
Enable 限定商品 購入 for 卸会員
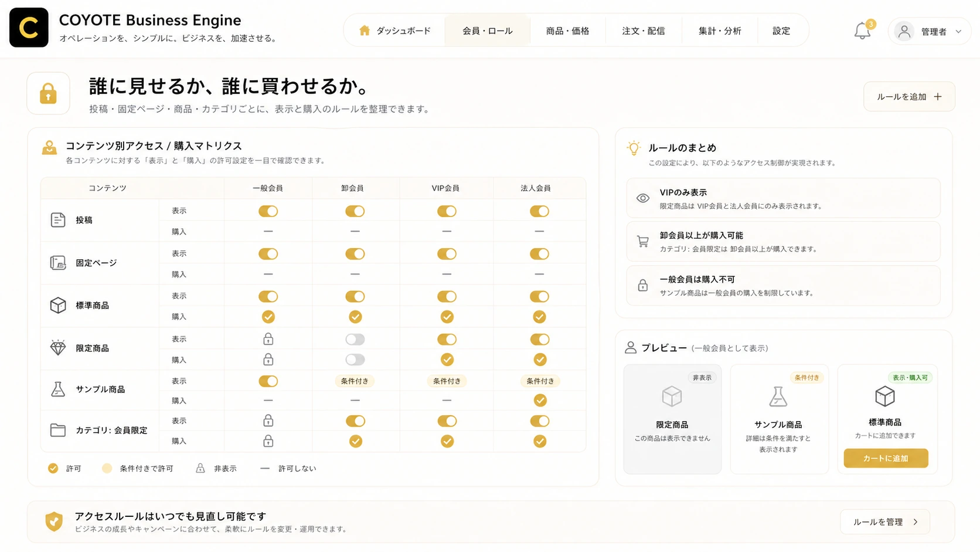point(355,360)
